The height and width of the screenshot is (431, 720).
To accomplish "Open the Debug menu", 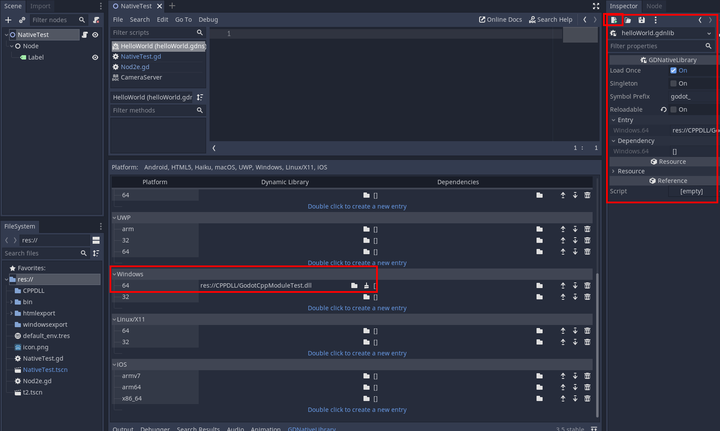I will point(208,20).
